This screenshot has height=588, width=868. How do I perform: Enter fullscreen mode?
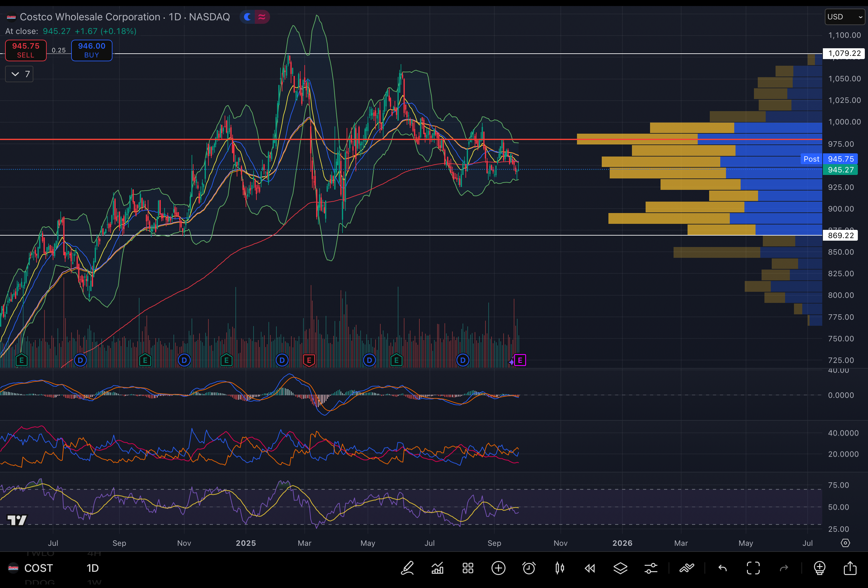click(x=753, y=568)
